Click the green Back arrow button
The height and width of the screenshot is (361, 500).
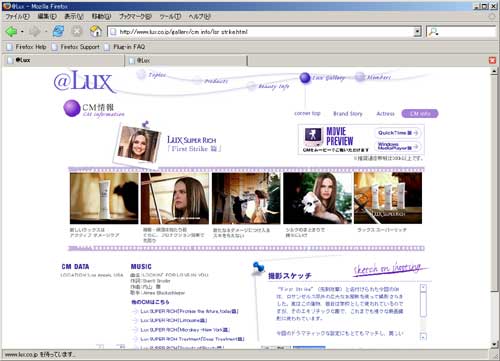(x=11, y=32)
